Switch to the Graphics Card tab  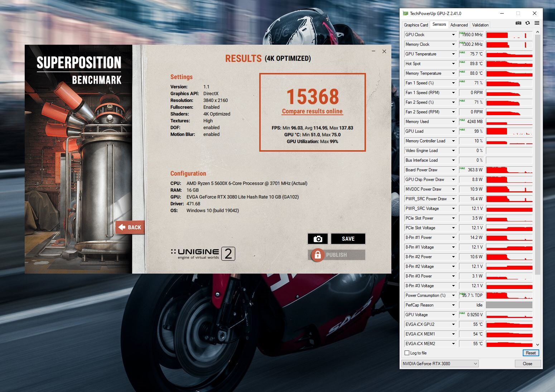(x=416, y=25)
